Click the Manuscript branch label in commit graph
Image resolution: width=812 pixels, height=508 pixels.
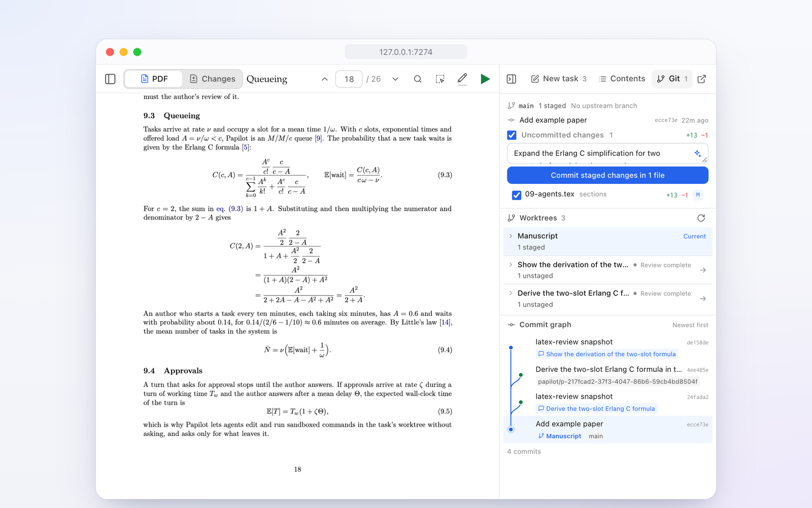pos(560,436)
